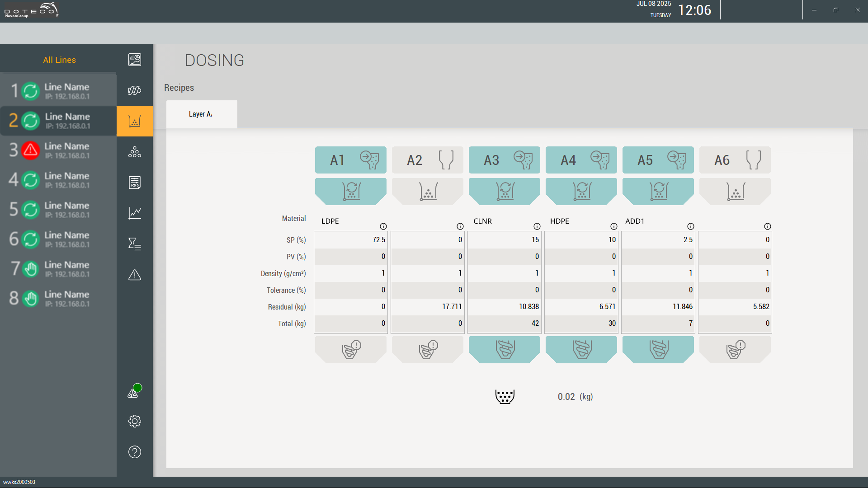Toggle the A6 dosing station button
The height and width of the screenshot is (488, 868).
[735, 191]
